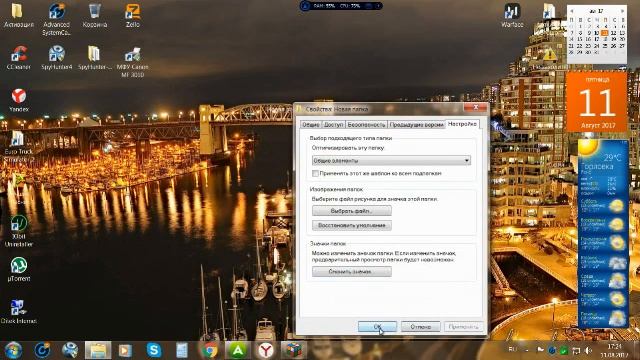Launch CCleaner from the desktop
640x360 pixels.
click(18, 58)
